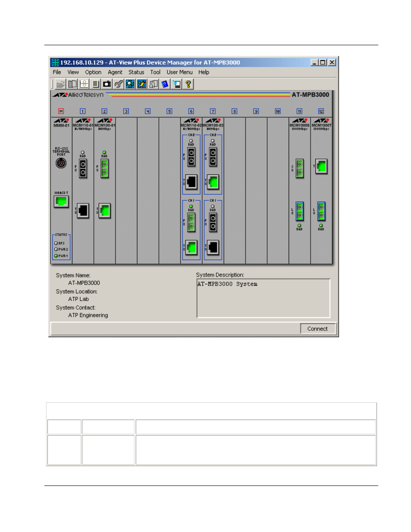
Task: Select slot number 7 marker
Action: coord(213,111)
